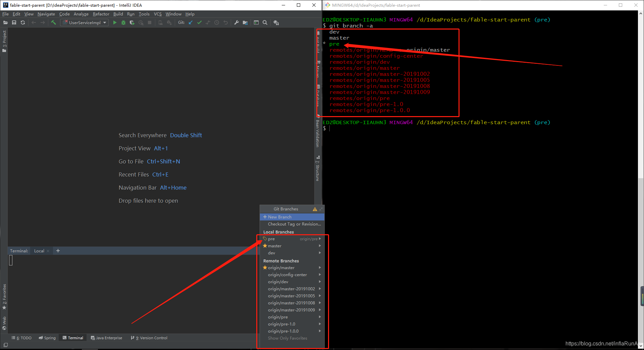This screenshot has height=350, width=644.
Task: Toggle the 1: Project tool window
Action: point(4,41)
